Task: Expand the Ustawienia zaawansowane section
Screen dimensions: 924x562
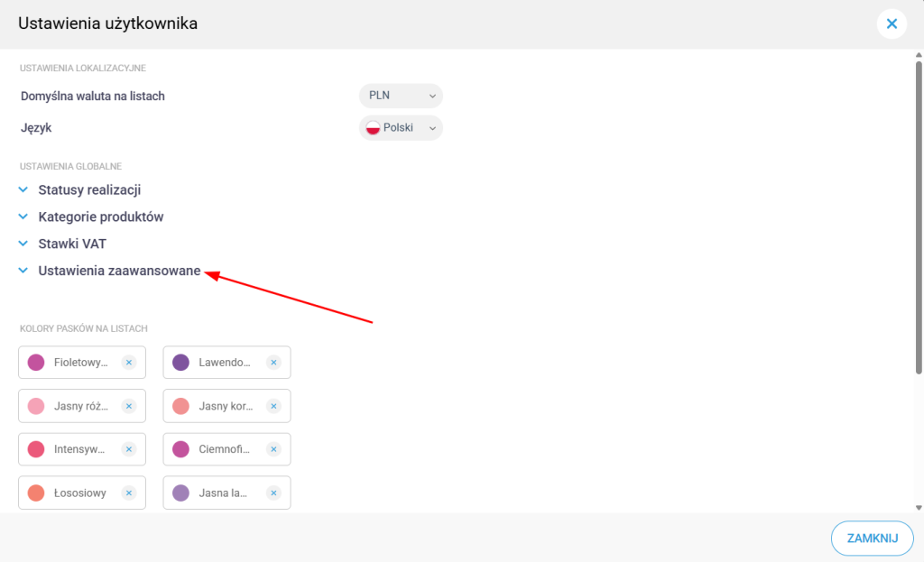Action: [118, 271]
